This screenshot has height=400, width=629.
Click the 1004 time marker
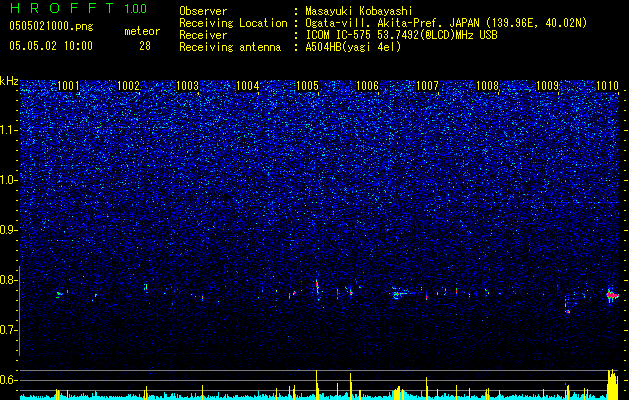tap(248, 85)
